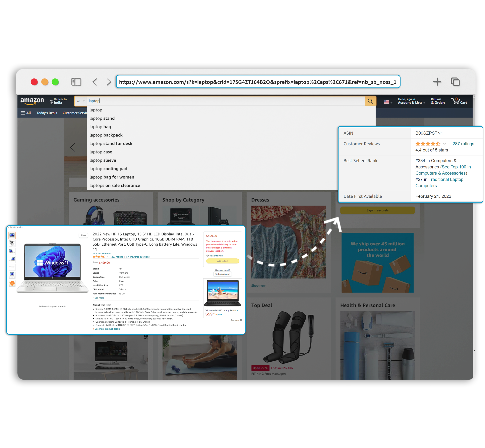
Task: Click Deliver to India in the buy box
Action: click(215, 256)
